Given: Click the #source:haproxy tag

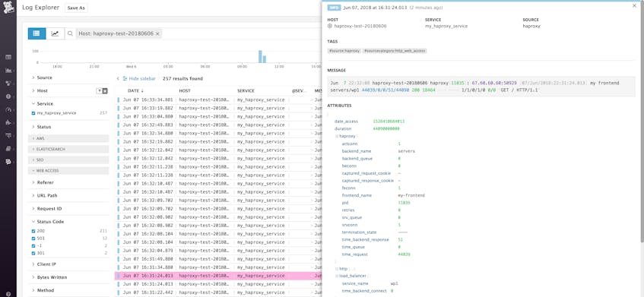Looking at the screenshot, I should pyautogui.click(x=344, y=51).
